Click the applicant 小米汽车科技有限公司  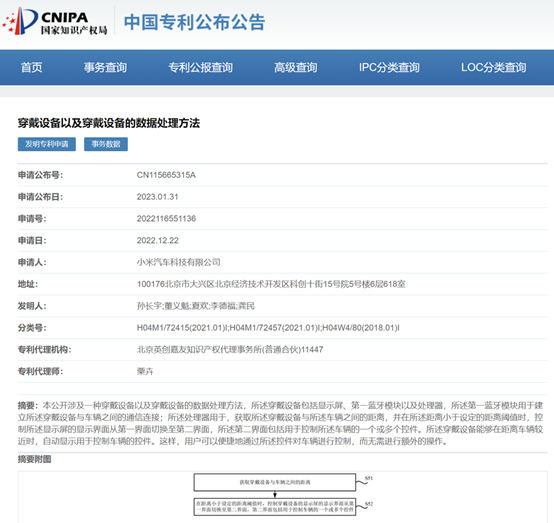click(178, 262)
